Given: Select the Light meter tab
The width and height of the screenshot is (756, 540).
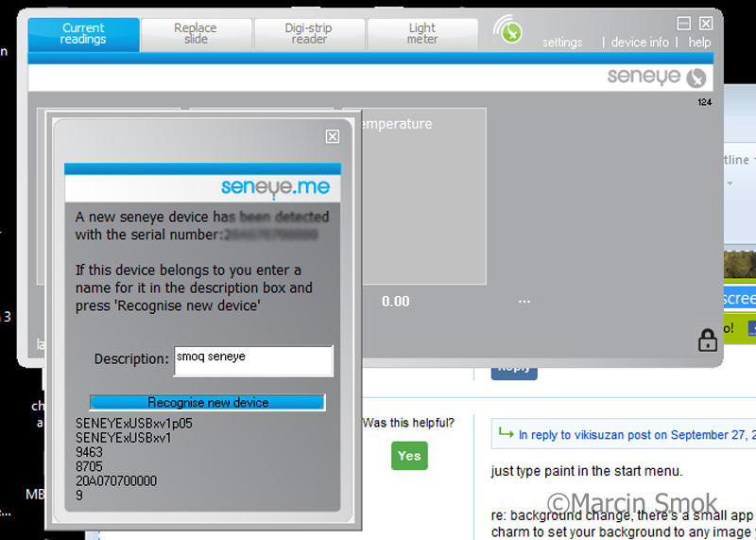Looking at the screenshot, I should 422,35.
